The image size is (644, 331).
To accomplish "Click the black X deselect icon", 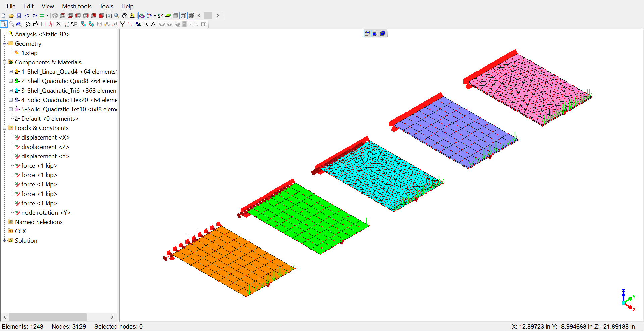I will 58,24.
